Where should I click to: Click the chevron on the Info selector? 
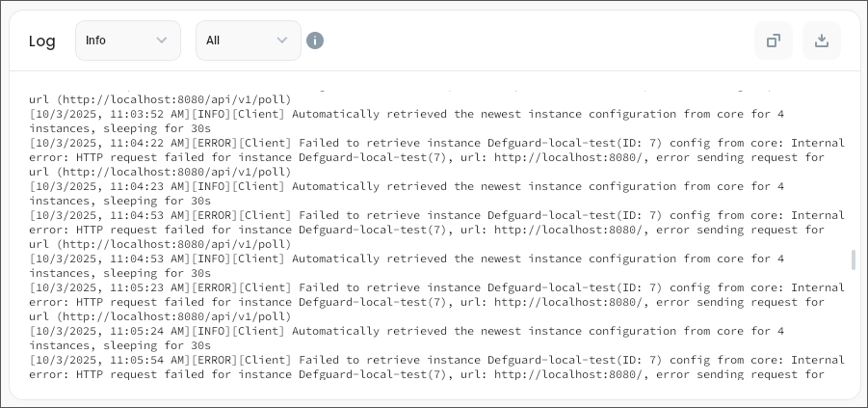pos(162,41)
